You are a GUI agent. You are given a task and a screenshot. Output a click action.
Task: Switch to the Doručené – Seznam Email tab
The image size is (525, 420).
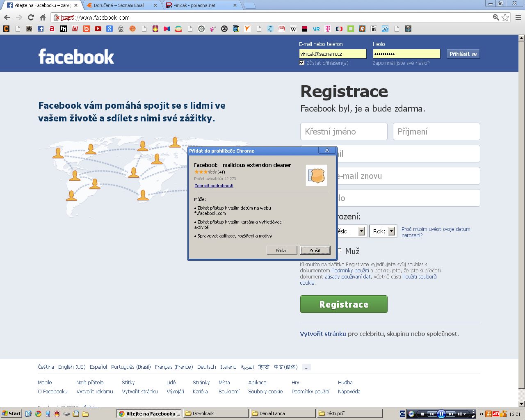click(121, 5)
